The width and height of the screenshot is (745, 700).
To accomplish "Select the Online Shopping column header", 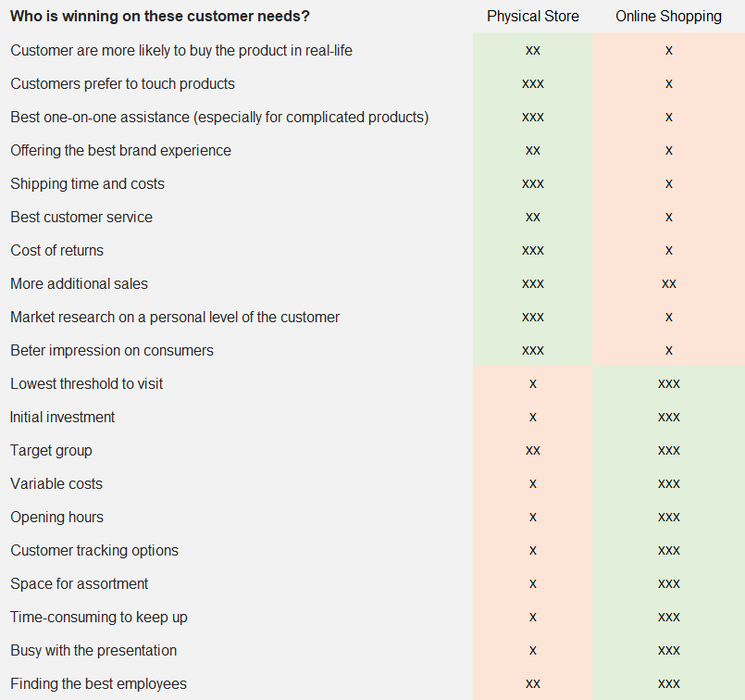I will pyautogui.click(x=668, y=17).
